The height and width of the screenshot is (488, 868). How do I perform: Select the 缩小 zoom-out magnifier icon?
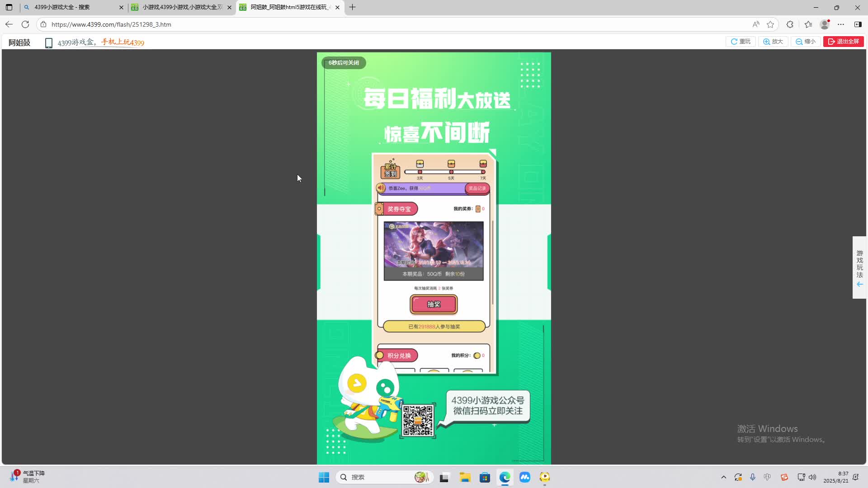pyautogui.click(x=798, y=41)
